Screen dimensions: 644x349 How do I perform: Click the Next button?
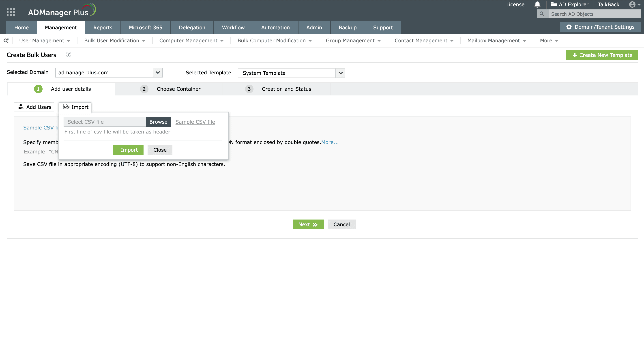[308, 224]
